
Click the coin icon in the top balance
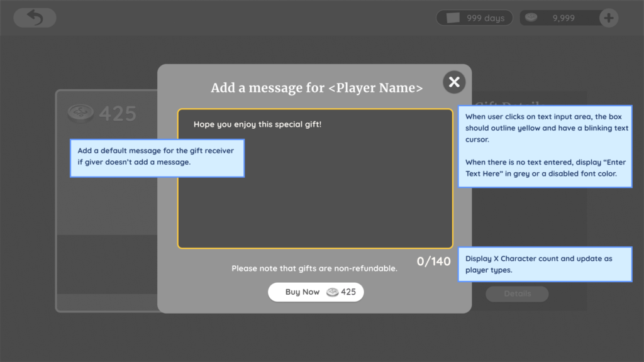(533, 18)
